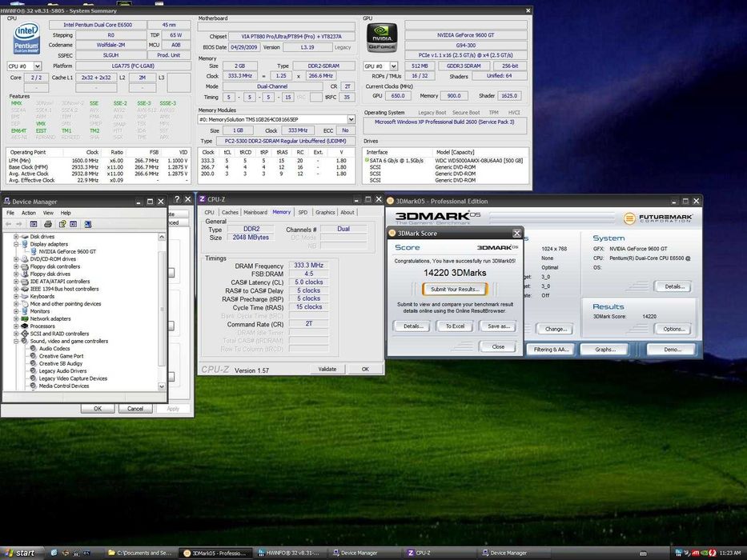Click the DRAM Frequency 333.3 MHz field
The width and height of the screenshot is (747, 560).
[x=308, y=266]
